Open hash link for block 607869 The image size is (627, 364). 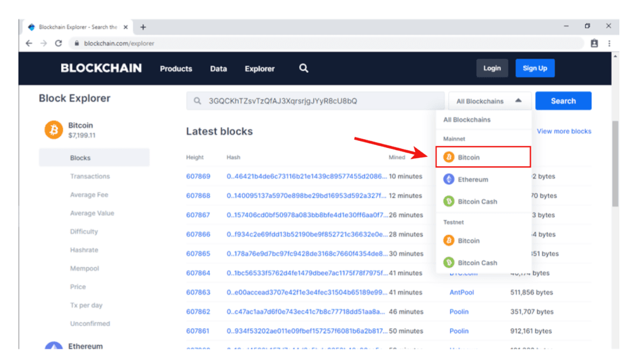pyautogui.click(x=306, y=176)
